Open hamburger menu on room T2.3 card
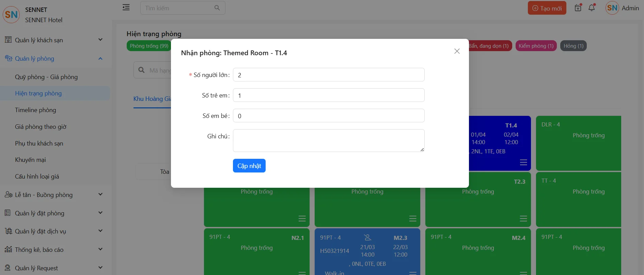Image resolution: width=644 pixels, height=275 pixels. click(x=523, y=218)
